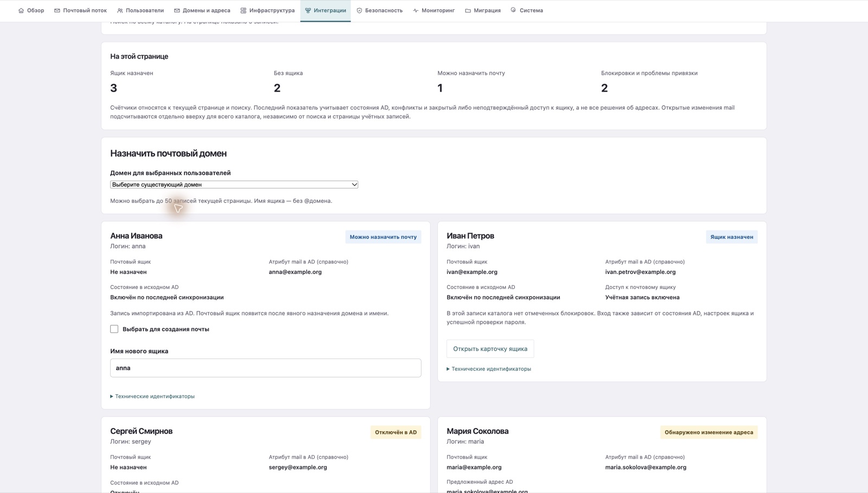Click the gear icon beside Система
868x493 pixels.
(x=513, y=10)
